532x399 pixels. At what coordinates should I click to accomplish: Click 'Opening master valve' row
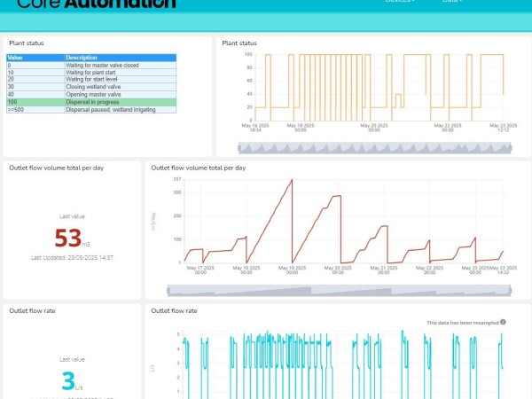click(91, 94)
